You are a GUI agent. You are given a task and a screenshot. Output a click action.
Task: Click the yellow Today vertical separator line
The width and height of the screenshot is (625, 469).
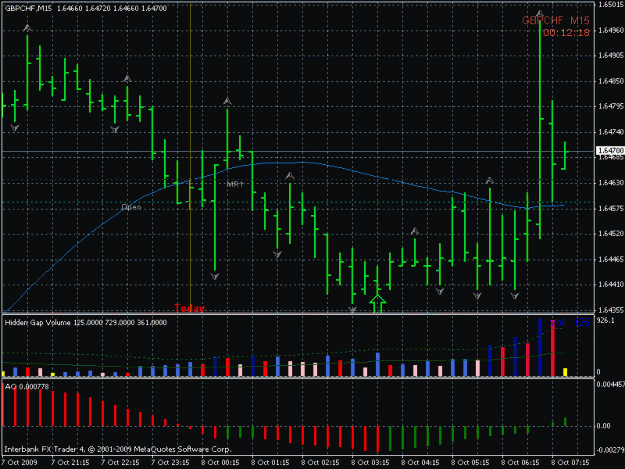(x=191, y=155)
